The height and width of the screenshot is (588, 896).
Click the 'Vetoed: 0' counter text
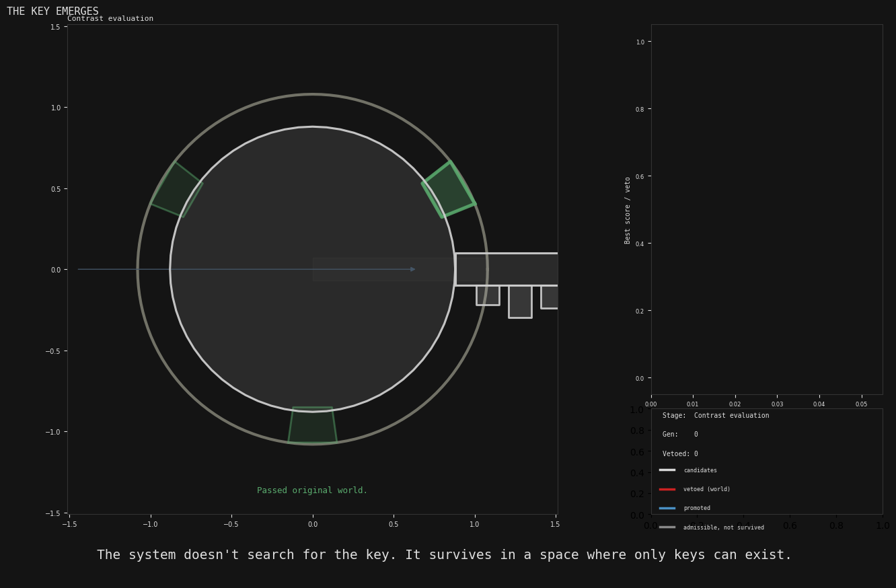click(679, 454)
